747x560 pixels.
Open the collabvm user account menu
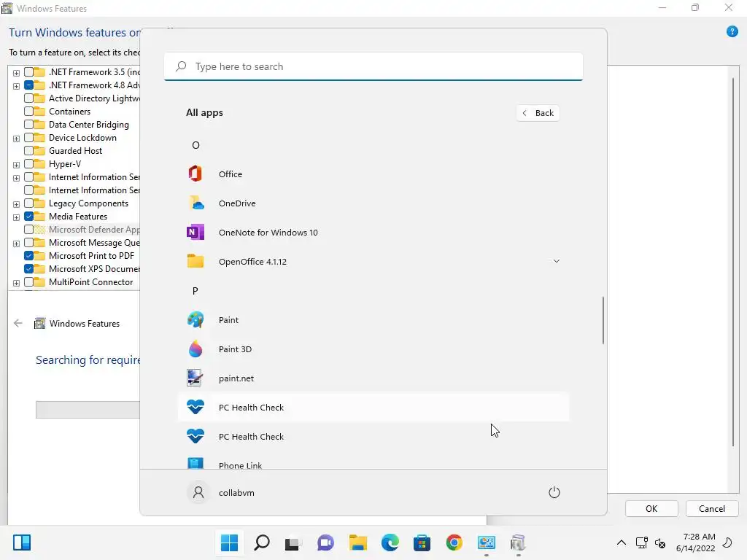(220, 492)
